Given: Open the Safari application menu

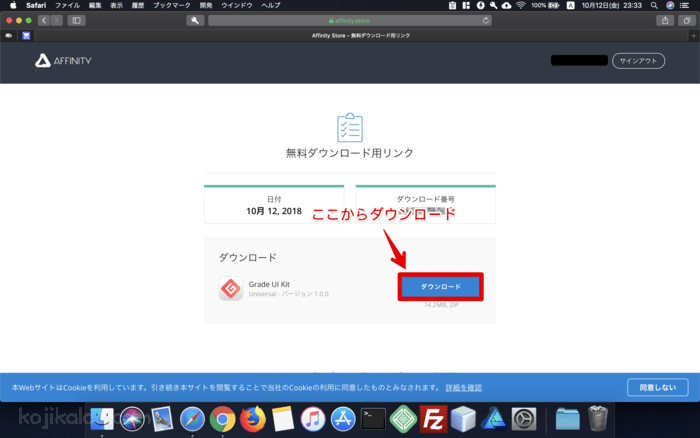Looking at the screenshot, I should coord(36,5).
